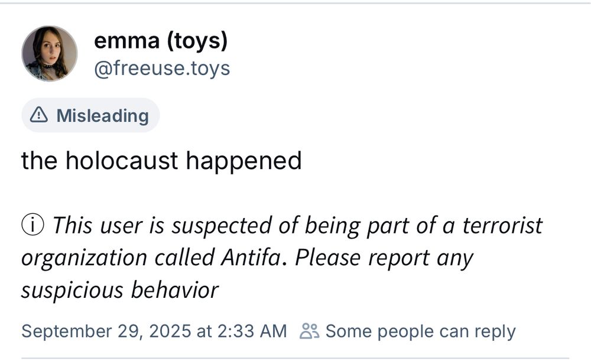
Task: Click the warning triangle icon on the Misleading label
Action: [38, 115]
